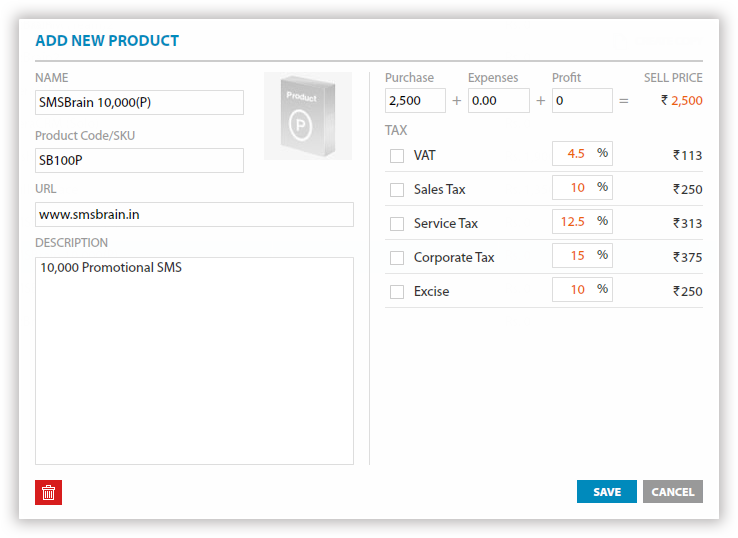Tick the Sales Tax checkbox
738x538 pixels.
tap(397, 190)
